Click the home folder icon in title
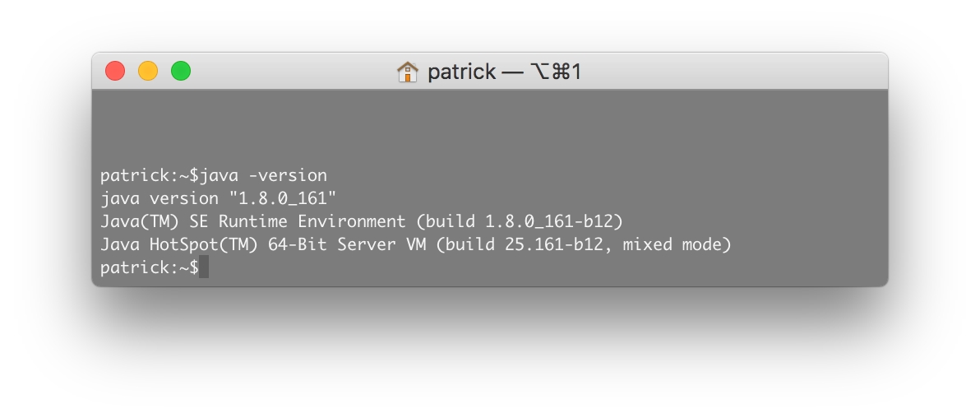 (407, 72)
